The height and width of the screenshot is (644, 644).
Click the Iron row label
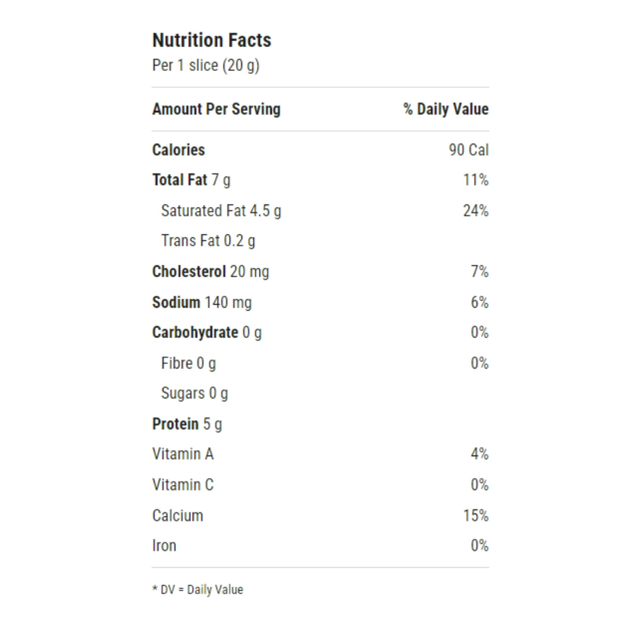tap(165, 546)
